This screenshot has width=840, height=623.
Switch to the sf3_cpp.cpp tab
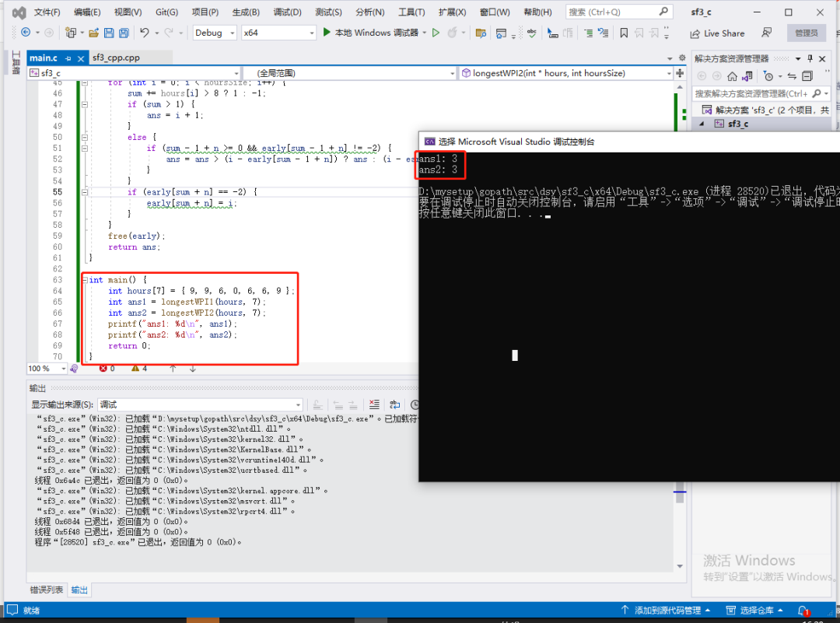pos(116,58)
